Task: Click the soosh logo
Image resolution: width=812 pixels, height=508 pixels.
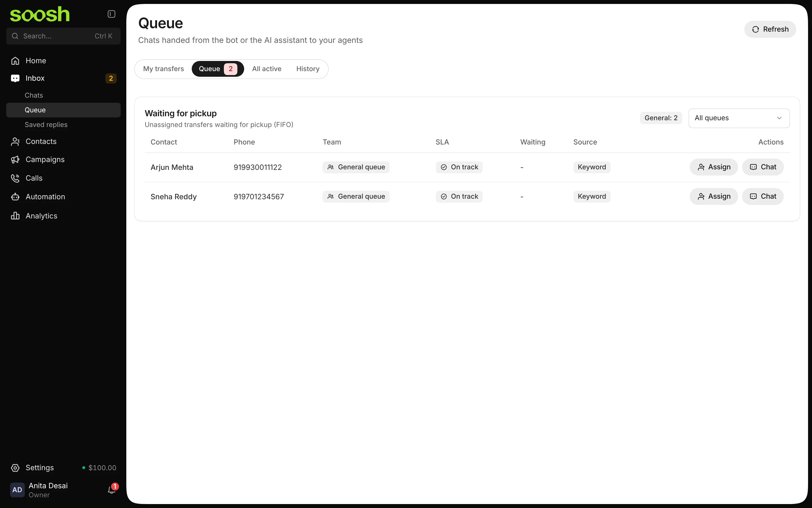Action: [39, 14]
